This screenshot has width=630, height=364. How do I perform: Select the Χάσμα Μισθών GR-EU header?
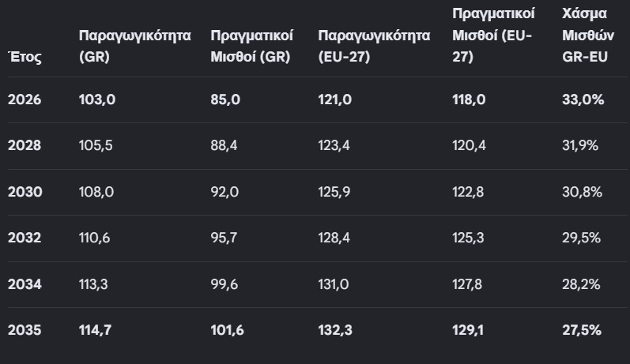coord(588,35)
